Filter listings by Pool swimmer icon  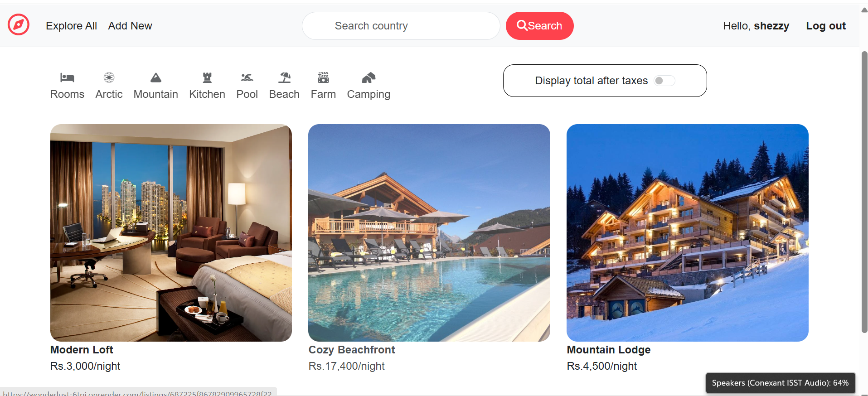247,77
